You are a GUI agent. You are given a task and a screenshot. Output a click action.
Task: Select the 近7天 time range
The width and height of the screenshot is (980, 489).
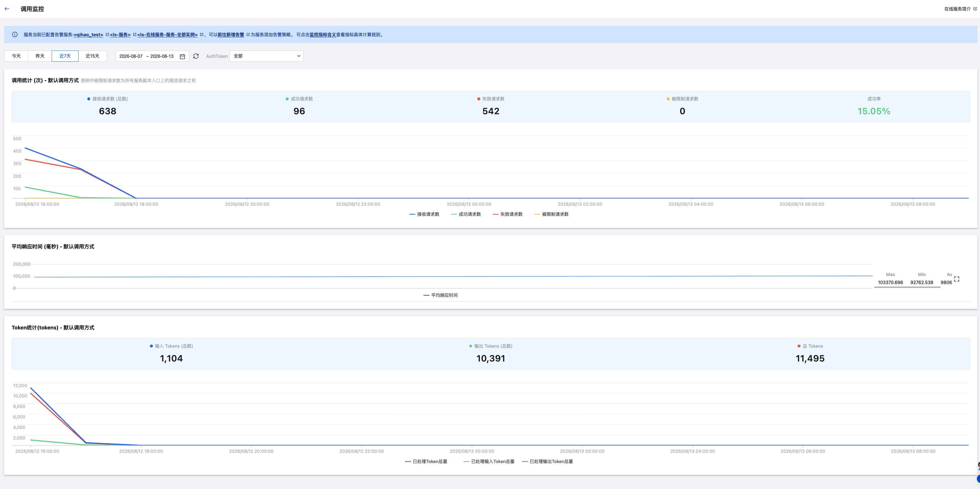[x=65, y=56]
